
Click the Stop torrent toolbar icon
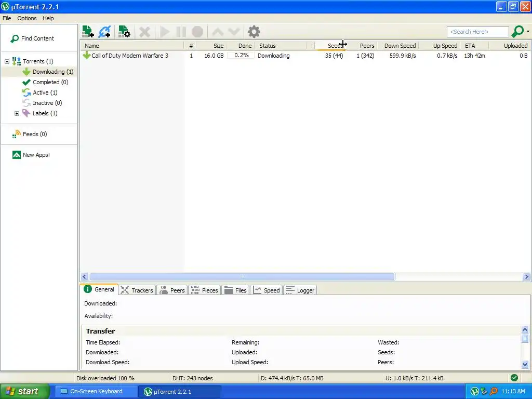(197, 32)
